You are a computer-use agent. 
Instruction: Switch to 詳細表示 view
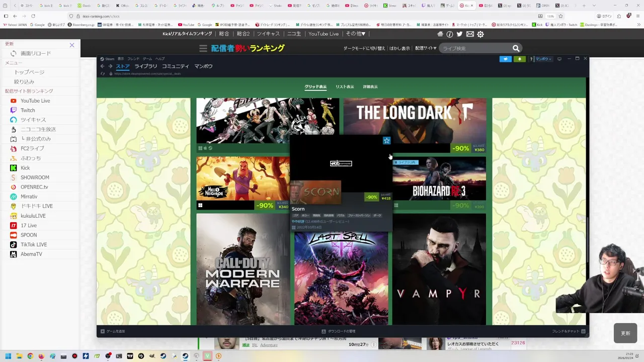tap(370, 86)
